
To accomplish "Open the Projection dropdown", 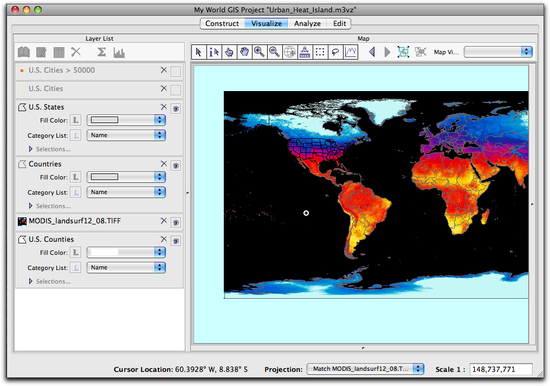I will (x=365, y=369).
